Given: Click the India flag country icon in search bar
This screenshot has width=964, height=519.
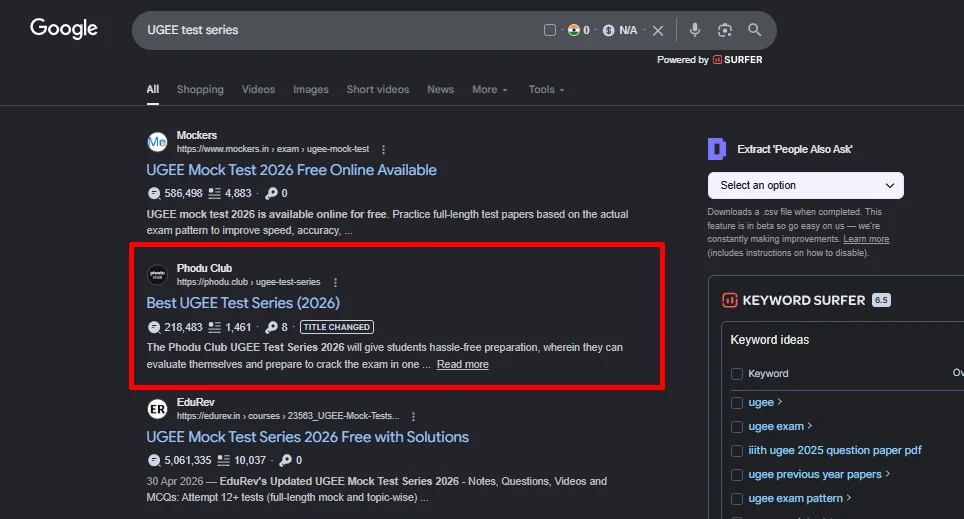Looking at the screenshot, I should (x=574, y=30).
